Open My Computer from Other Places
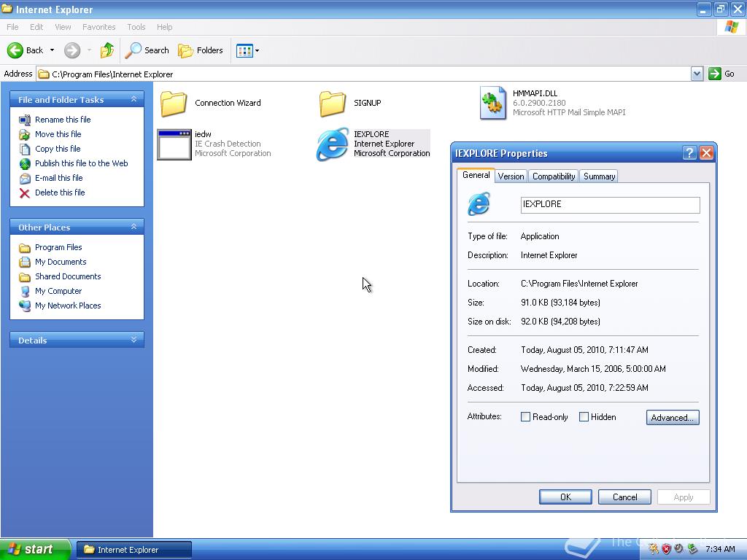 [x=58, y=291]
